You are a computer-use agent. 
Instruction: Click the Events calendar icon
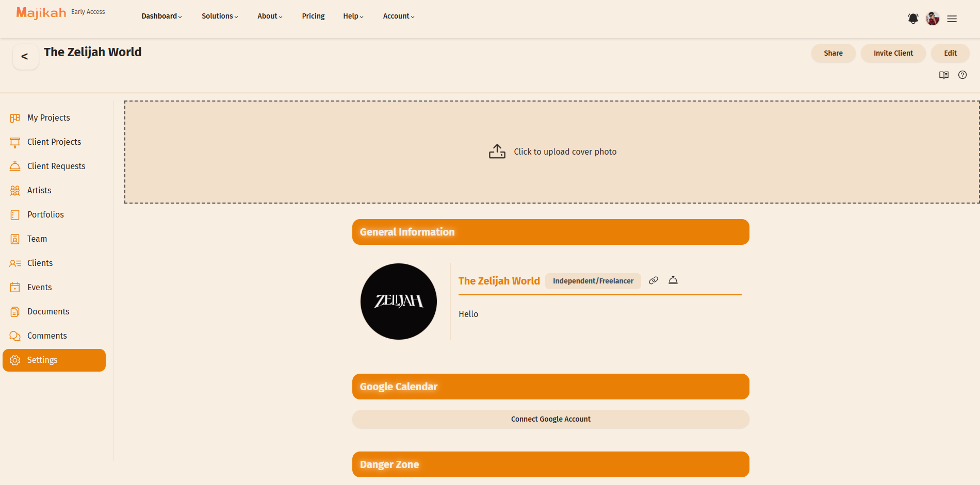point(15,288)
